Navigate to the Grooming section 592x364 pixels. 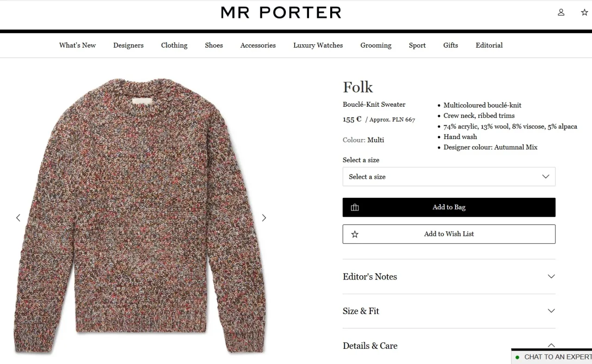pyautogui.click(x=376, y=45)
